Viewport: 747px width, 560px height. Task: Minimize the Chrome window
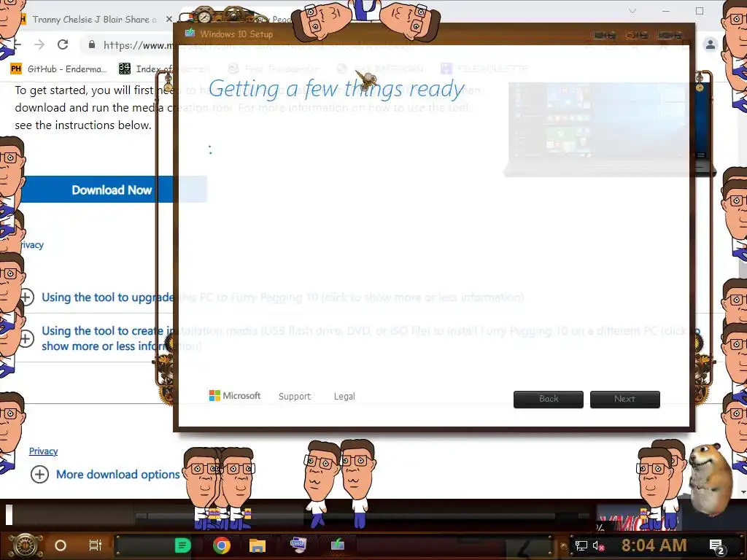click(666, 10)
